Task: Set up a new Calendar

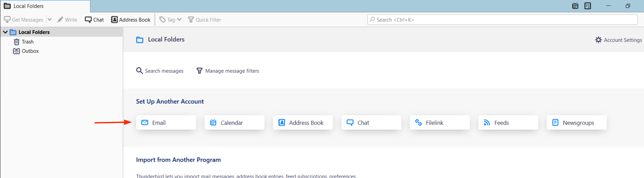Action: (234, 122)
